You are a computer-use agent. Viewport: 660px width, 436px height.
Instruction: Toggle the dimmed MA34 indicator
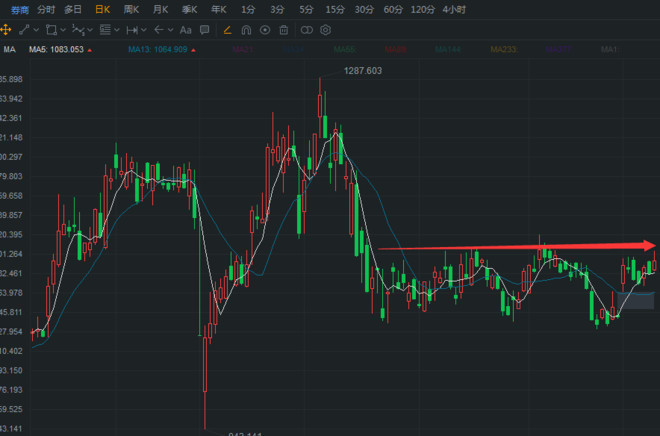pos(293,50)
